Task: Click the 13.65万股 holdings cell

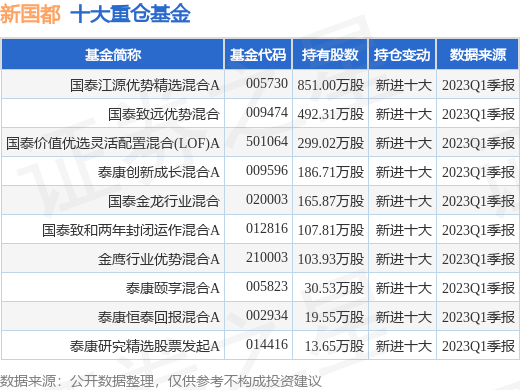Action: pyautogui.click(x=334, y=346)
